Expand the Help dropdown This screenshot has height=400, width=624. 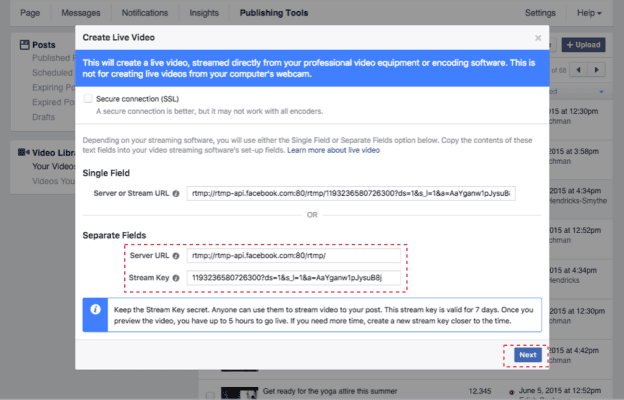pyautogui.click(x=589, y=13)
